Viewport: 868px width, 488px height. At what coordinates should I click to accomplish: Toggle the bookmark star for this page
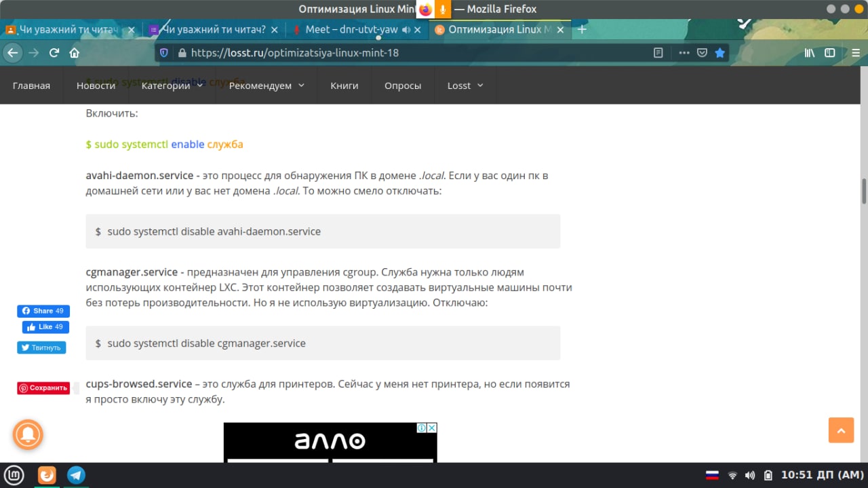coord(720,52)
